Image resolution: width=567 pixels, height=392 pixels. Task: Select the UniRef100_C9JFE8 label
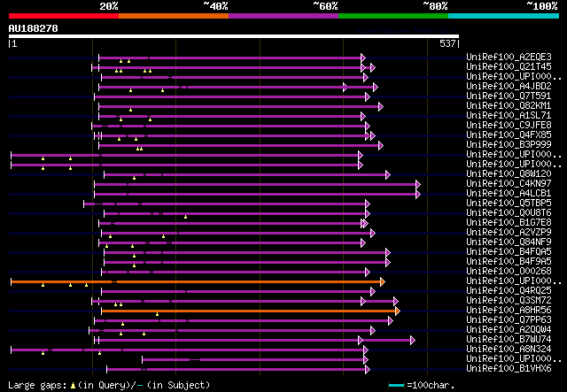509,126
